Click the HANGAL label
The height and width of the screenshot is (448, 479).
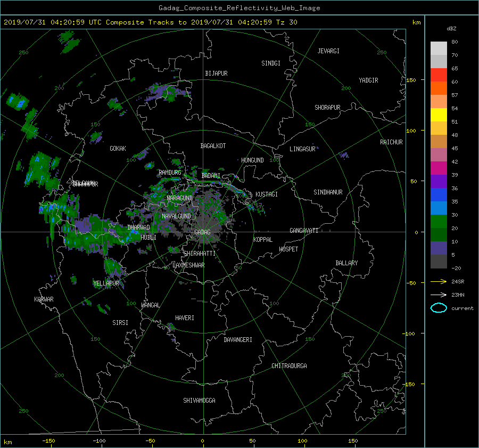click(x=150, y=305)
